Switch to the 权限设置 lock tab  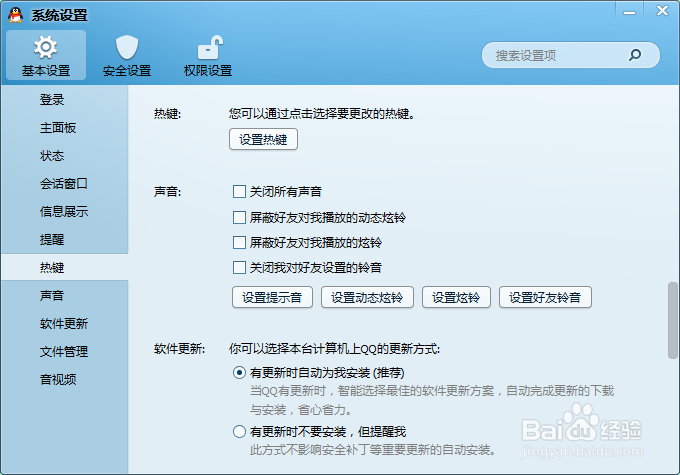(208, 56)
